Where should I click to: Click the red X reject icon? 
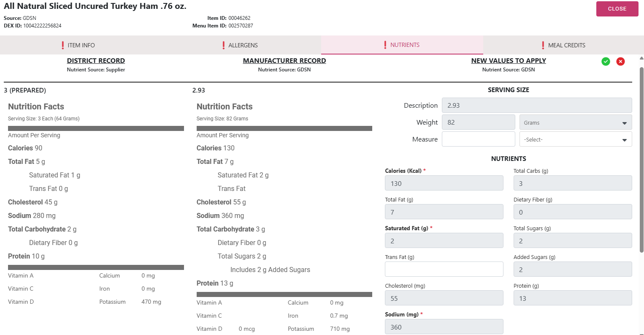coord(620,62)
